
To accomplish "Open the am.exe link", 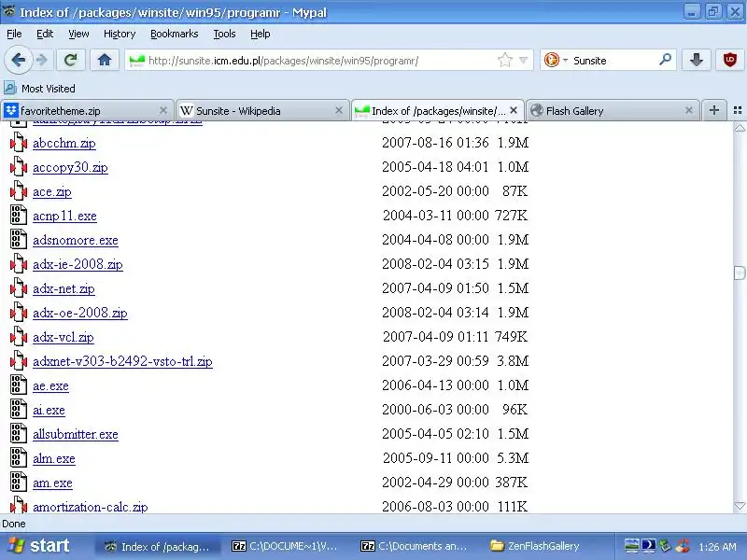I will pos(52,483).
